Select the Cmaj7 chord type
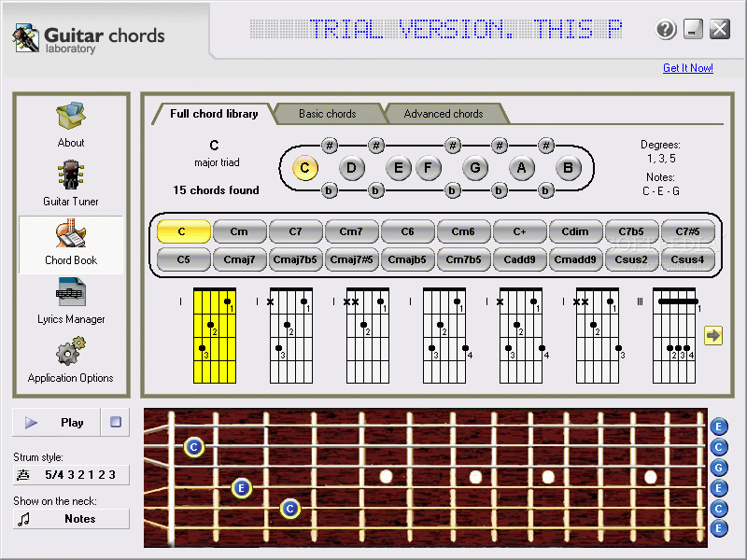The width and height of the screenshot is (747, 560). [x=239, y=259]
